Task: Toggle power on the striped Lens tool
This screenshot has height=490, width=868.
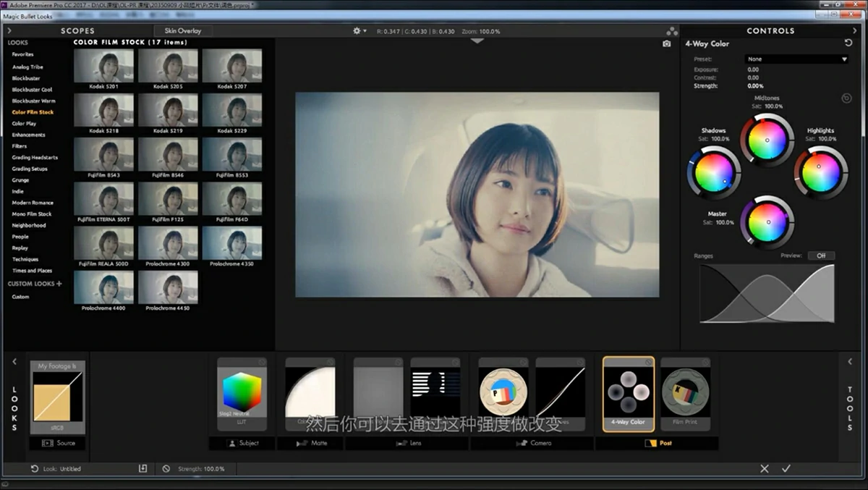Action: [455, 362]
